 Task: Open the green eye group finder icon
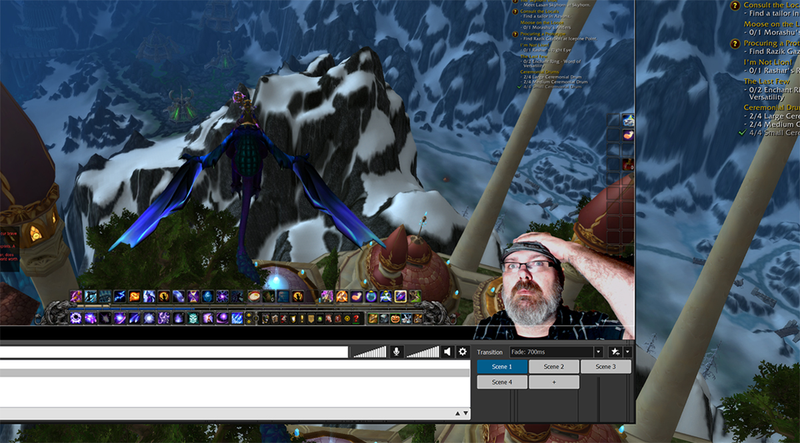pos(320,318)
